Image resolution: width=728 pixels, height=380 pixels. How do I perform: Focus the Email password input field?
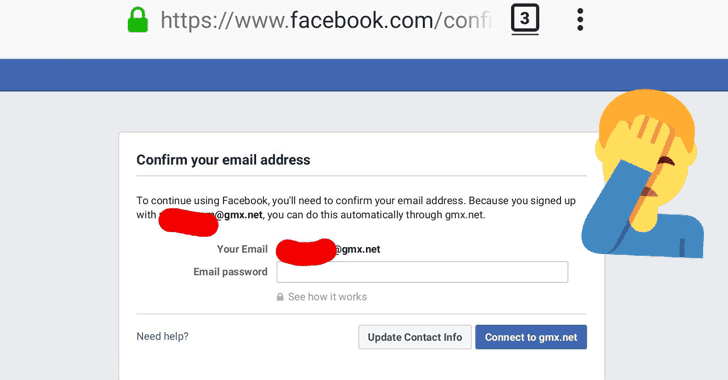coord(422,272)
